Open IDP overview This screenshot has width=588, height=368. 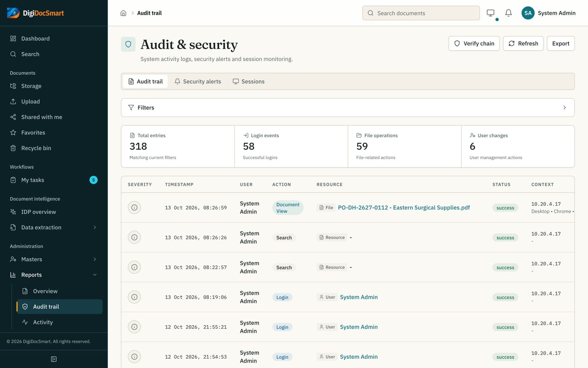pyautogui.click(x=54, y=212)
